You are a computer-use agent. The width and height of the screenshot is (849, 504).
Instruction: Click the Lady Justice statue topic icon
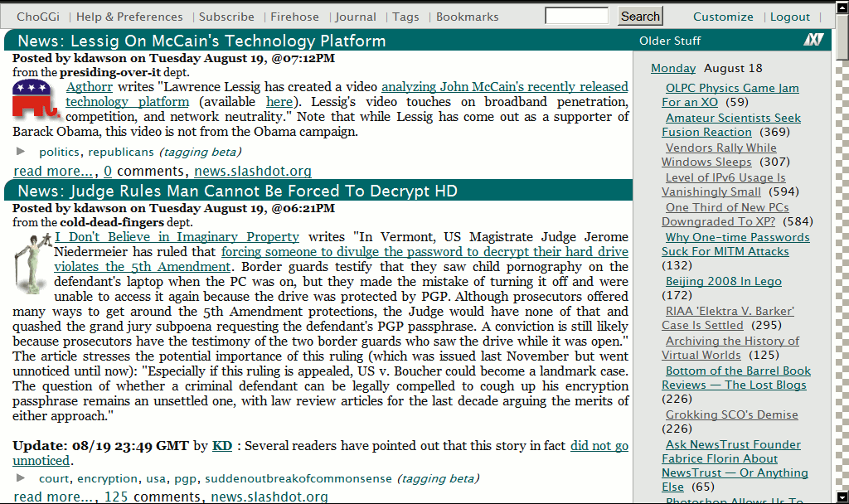pyautogui.click(x=33, y=264)
